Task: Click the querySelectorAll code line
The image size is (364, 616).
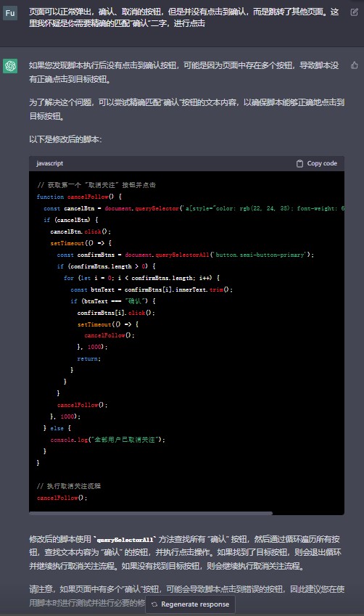Action: point(186,255)
